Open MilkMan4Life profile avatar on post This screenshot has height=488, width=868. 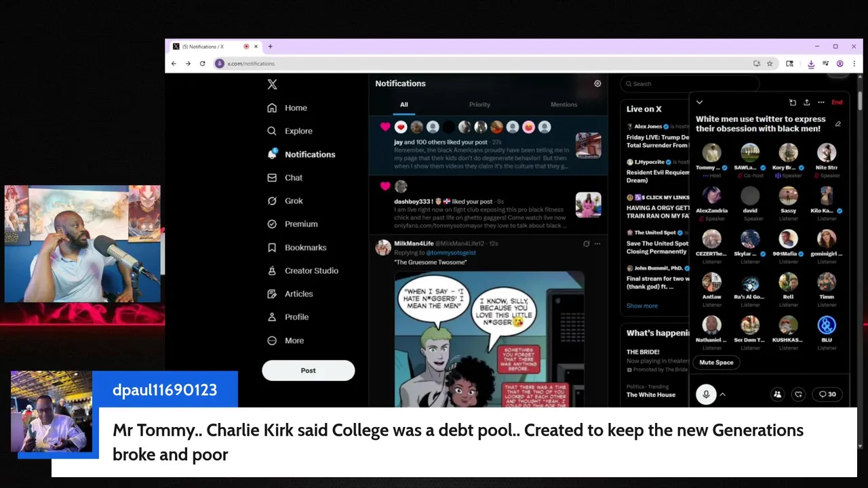click(x=383, y=247)
